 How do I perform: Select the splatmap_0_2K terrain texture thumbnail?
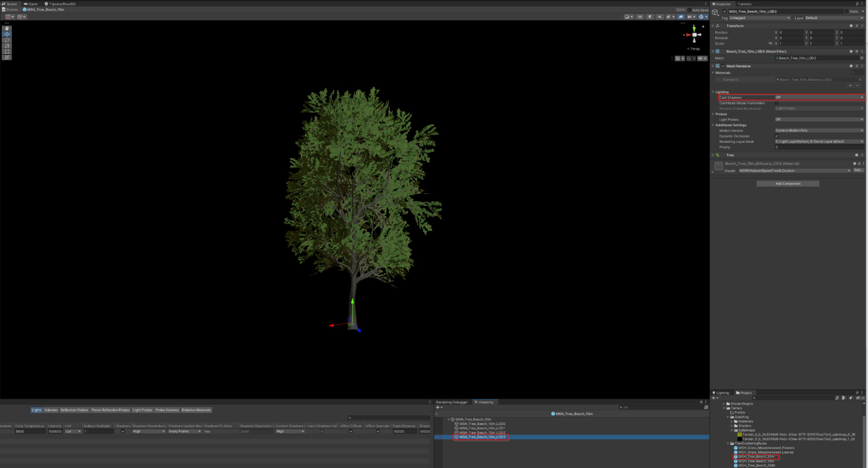pos(739,434)
